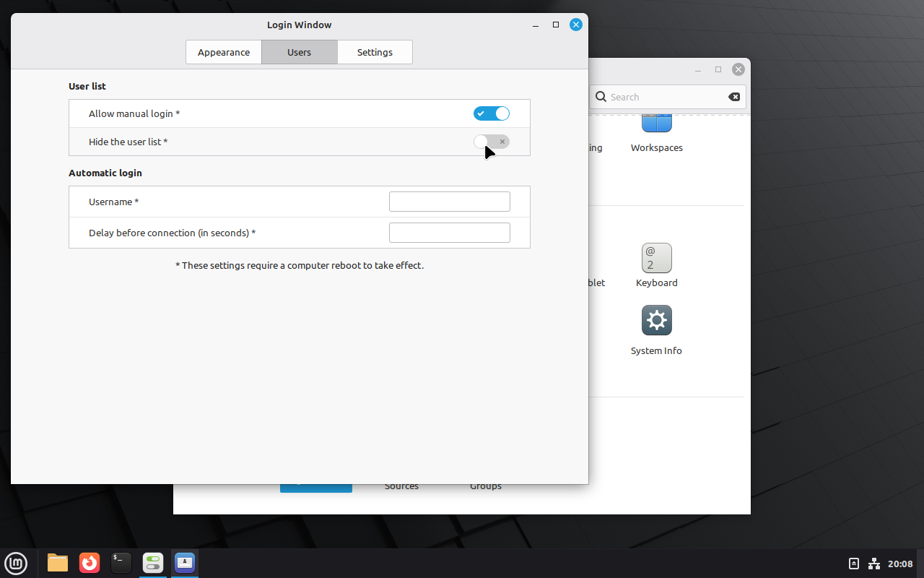The image size is (924, 578).
Task: Click the removable media icon in the tray
Action: pyautogui.click(x=853, y=563)
